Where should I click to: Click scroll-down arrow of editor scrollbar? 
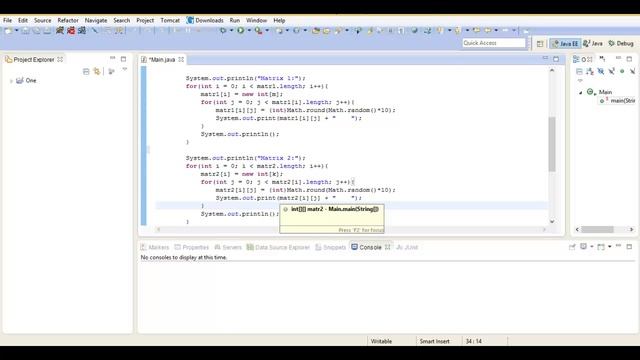coord(552,221)
